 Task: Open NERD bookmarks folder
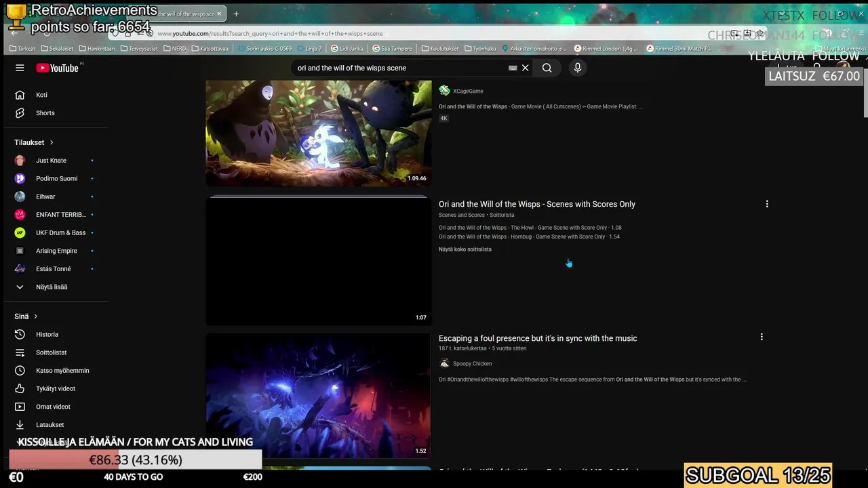click(x=175, y=49)
